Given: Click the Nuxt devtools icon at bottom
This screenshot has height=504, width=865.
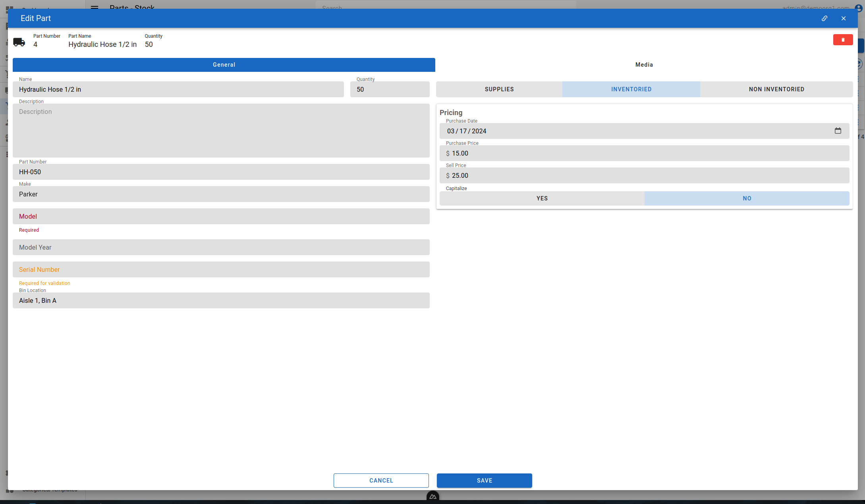Looking at the screenshot, I should [x=432, y=496].
